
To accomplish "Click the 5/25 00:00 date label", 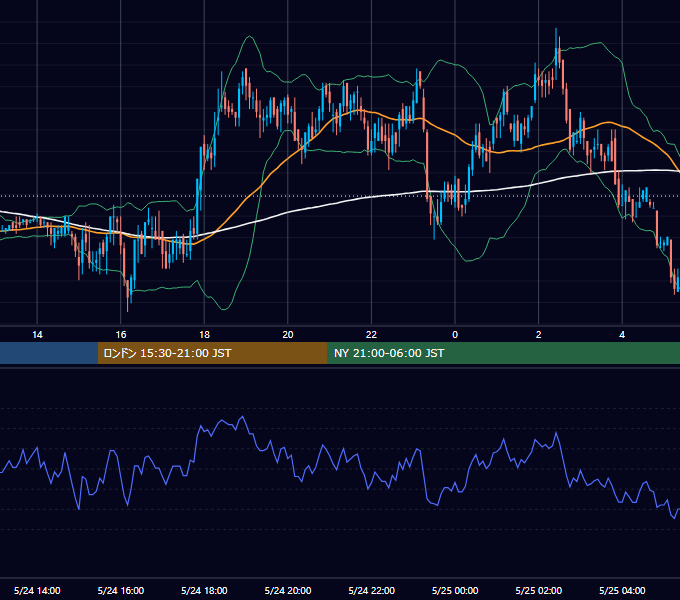I will [455, 590].
